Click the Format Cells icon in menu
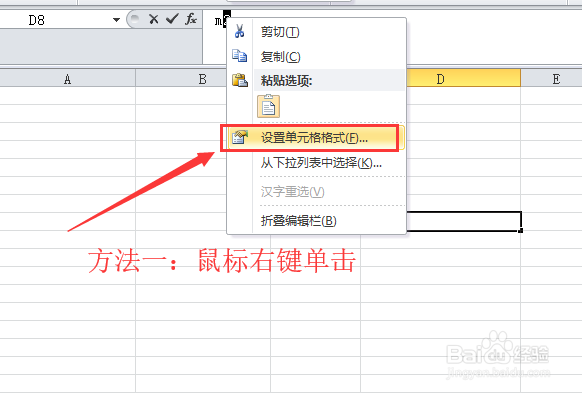The height and width of the screenshot is (393, 582). tap(239, 137)
